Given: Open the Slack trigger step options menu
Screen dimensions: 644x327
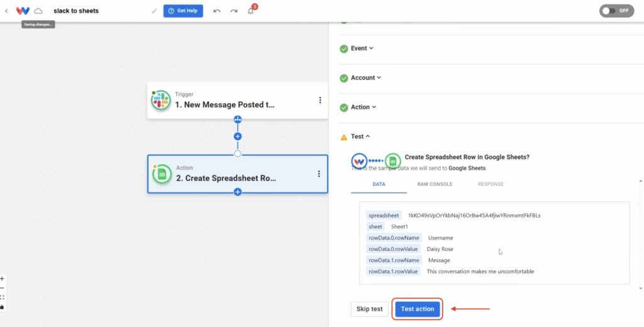Looking at the screenshot, I should tap(320, 100).
